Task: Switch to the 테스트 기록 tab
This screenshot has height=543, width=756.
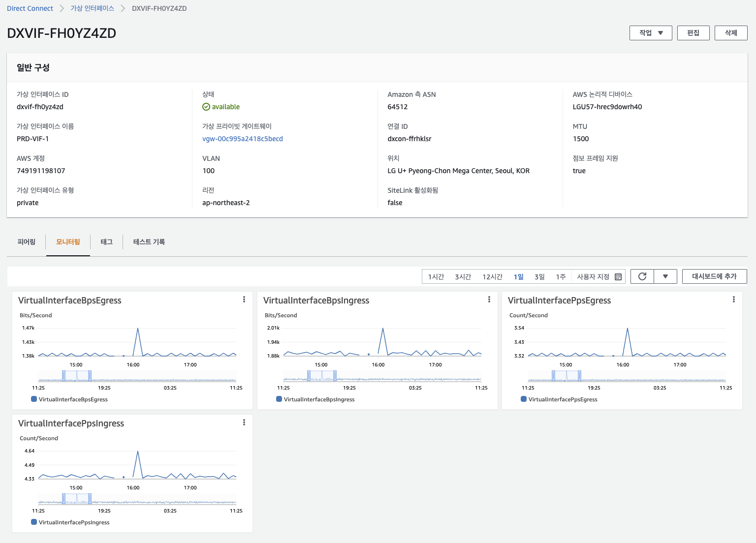Action: pos(149,242)
